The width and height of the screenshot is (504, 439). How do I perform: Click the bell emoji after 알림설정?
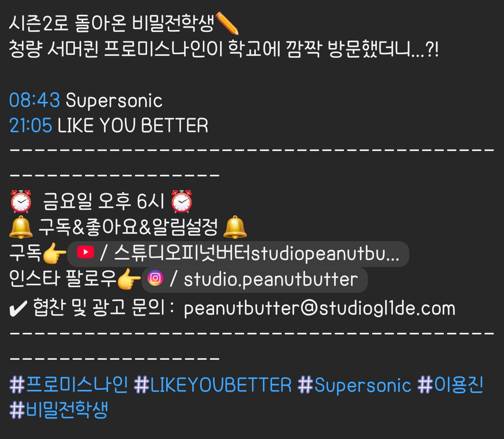235,227
